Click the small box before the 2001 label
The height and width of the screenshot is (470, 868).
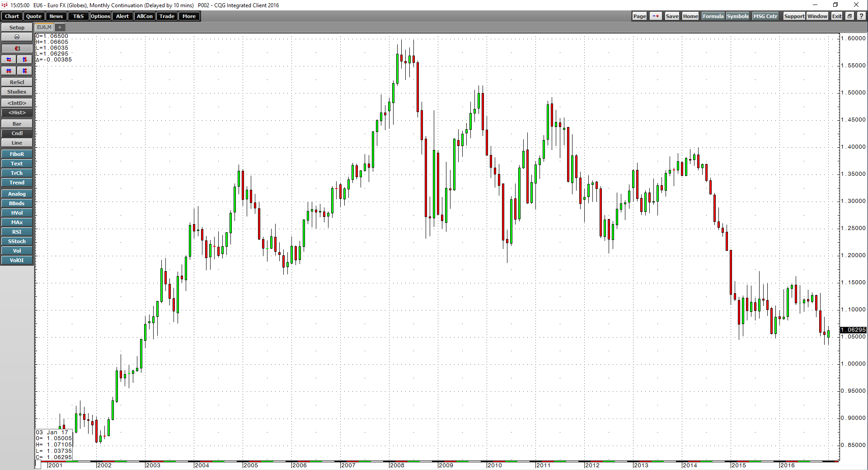pos(38,465)
